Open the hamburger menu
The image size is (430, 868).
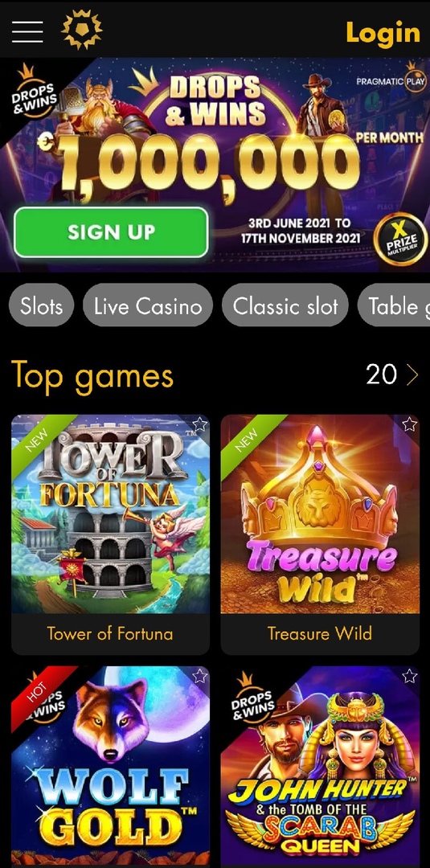pyautogui.click(x=27, y=31)
